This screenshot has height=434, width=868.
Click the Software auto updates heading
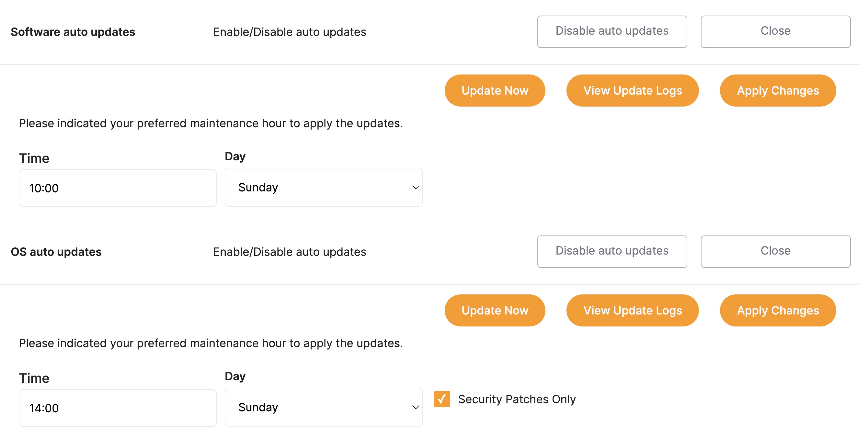pyautogui.click(x=73, y=32)
